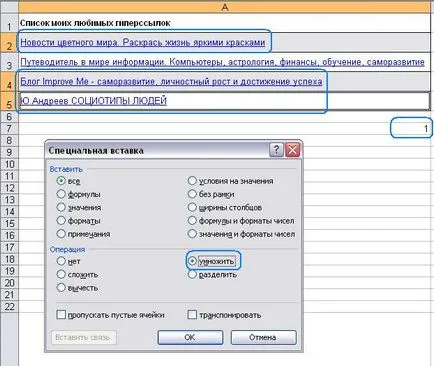
Task: Select "без рамки" radio button
Action: [192, 194]
